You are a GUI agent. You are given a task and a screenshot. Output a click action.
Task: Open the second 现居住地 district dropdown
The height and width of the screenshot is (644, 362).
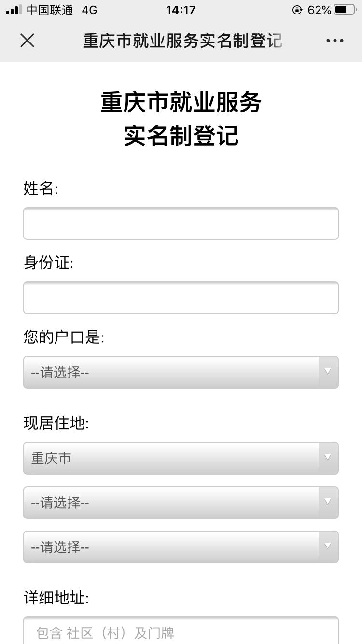click(181, 503)
